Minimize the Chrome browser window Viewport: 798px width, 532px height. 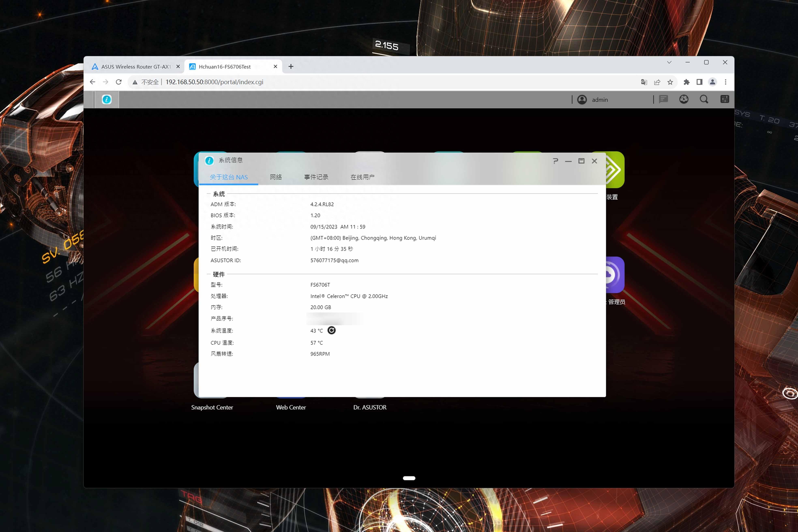[688, 62]
